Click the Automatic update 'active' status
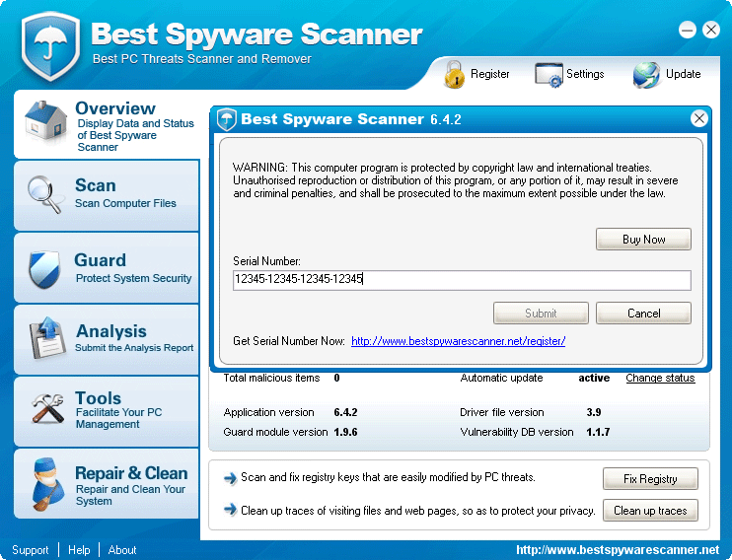This screenshot has width=732, height=560. click(x=594, y=378)
